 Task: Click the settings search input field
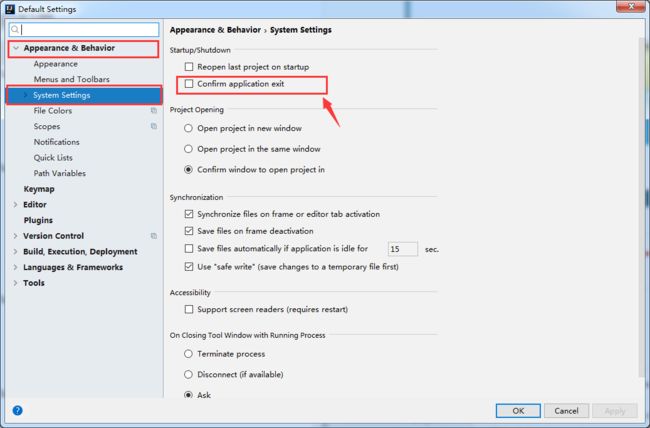pos(84,29)
